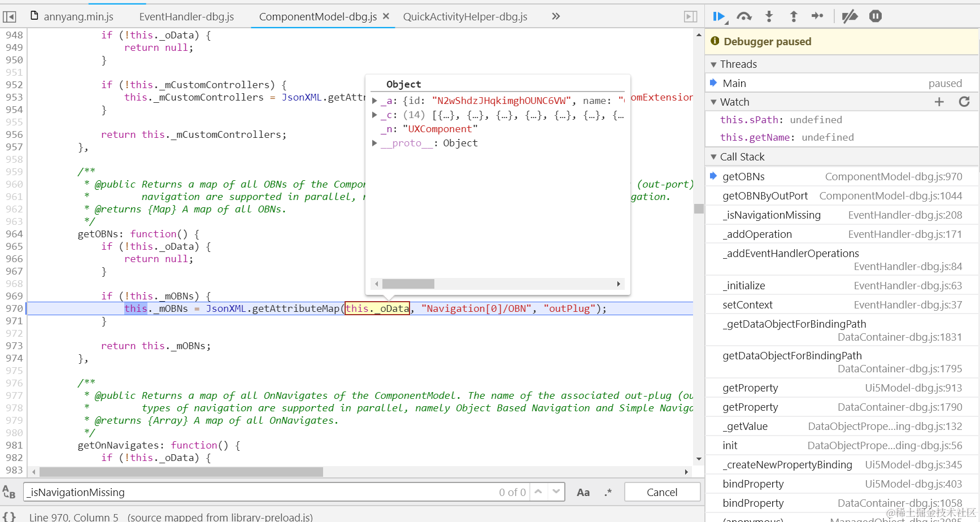Select getOBNByOutPort call stack frame

pos(842,196)
